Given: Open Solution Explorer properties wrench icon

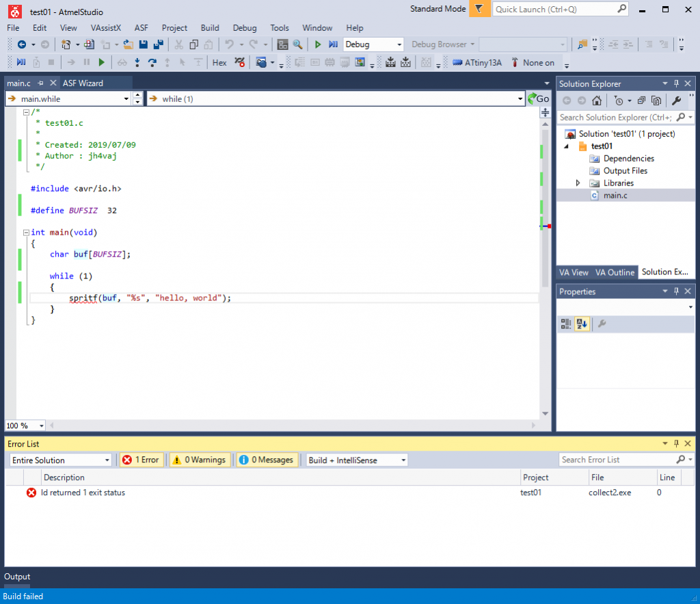Looking at the screenshot, I should click(x=676, y=101).
